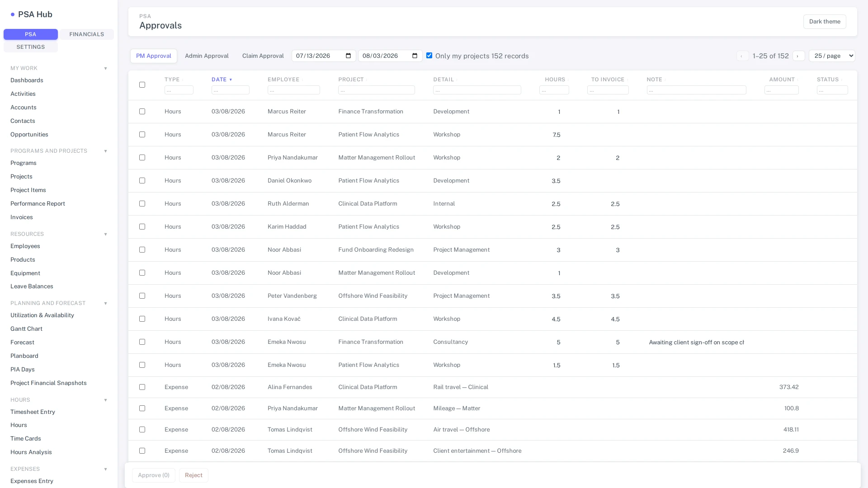Screen dimensions: 868x488
Task: Open Expenses Entry in the sidebar
Action: point(32,481)
